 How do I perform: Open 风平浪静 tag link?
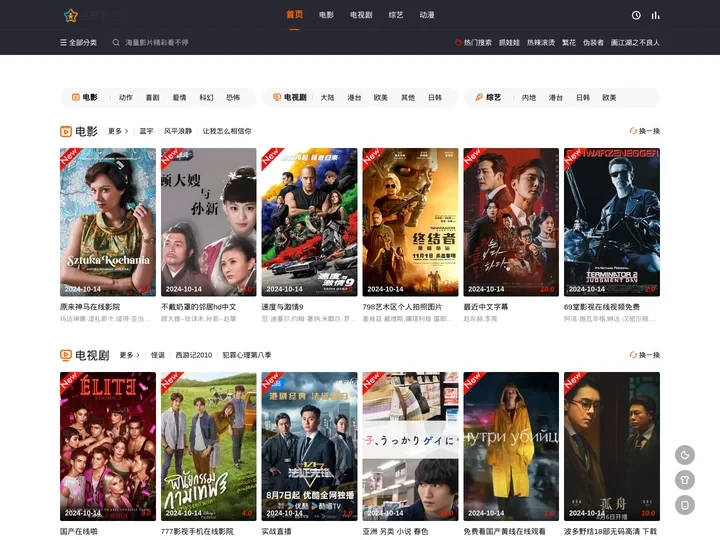(x=178, y=131)
